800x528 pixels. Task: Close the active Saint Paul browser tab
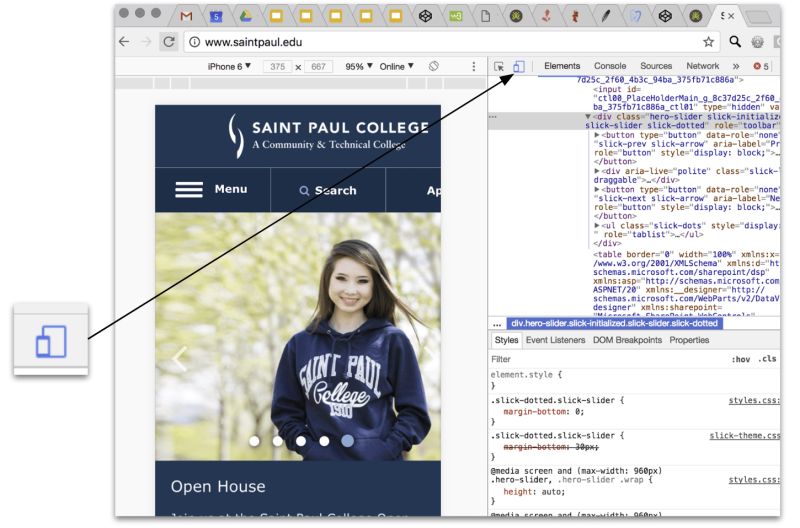pyautogui.click(x=732, y=16)
